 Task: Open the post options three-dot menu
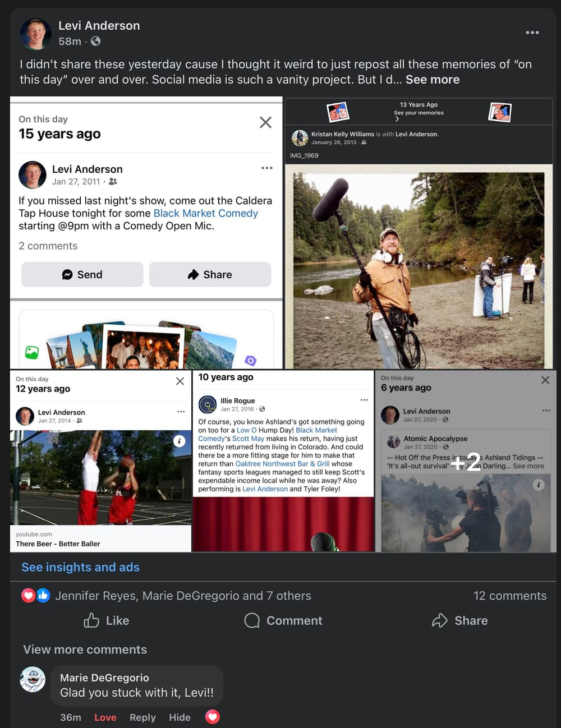pyautogui.click(x=532, y=33)
